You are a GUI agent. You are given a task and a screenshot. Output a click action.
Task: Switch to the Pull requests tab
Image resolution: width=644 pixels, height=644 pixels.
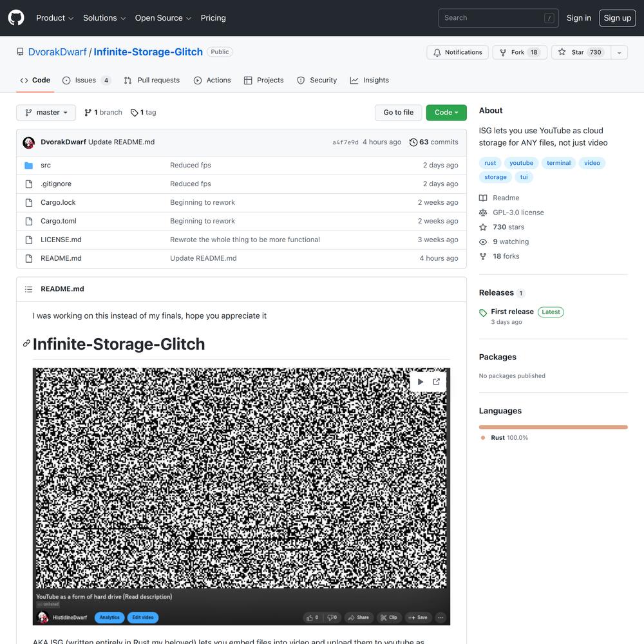pyautogui.click(x=152, y=80)
